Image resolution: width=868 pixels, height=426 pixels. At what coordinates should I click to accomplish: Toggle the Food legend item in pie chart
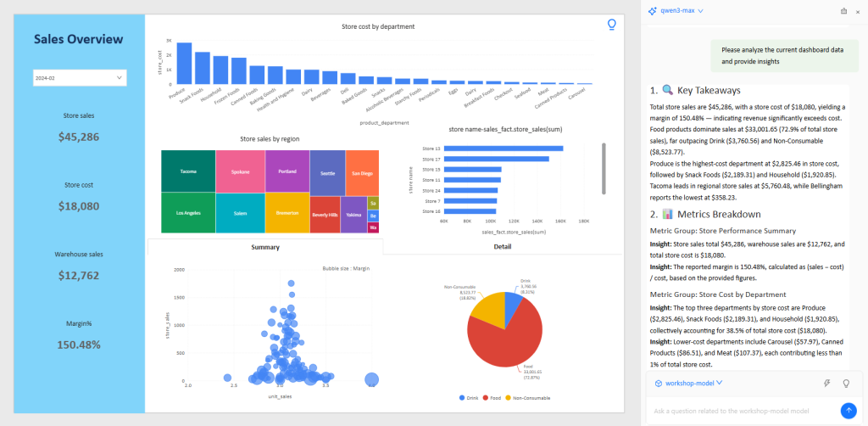click(493, 398)
